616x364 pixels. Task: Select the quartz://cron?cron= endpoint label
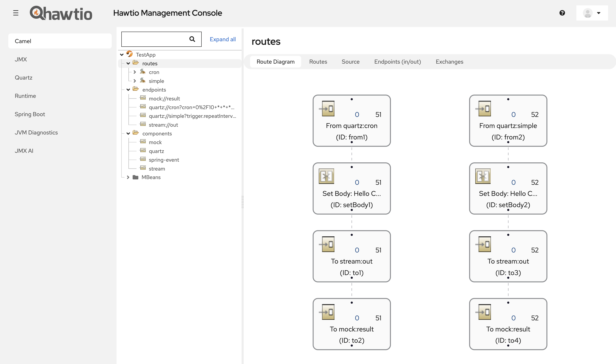click(192, 107)
